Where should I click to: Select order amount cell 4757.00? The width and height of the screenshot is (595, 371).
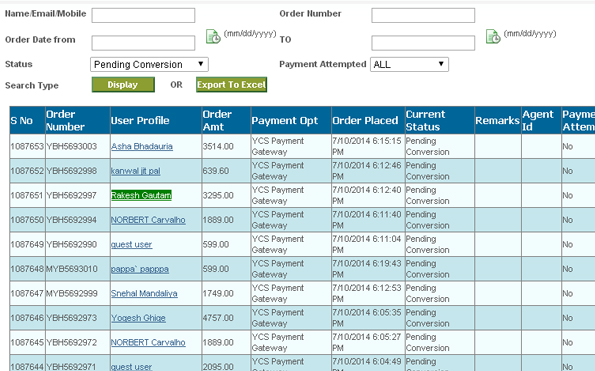(x=226, y=318)
